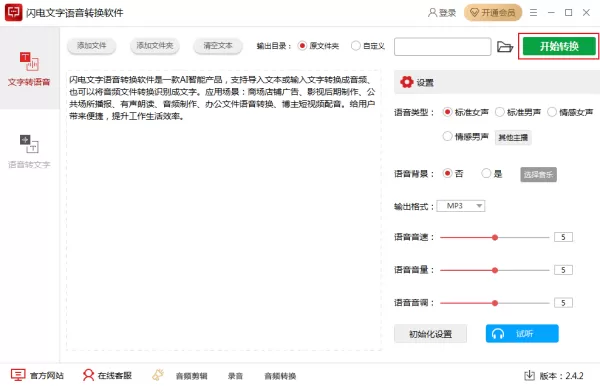
Task: Reset with 初始化设置 button
Action: 430,334
